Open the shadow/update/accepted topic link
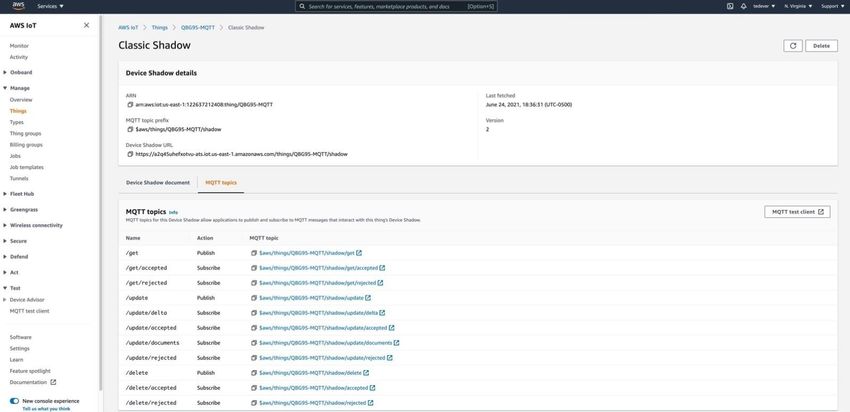 click(x=323, y=328)
